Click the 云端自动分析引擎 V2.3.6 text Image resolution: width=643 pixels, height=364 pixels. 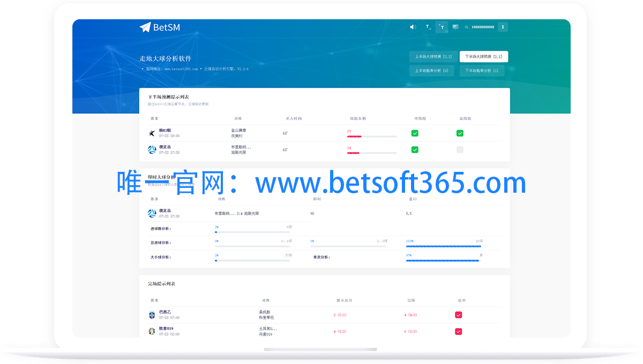coord(226,69)
